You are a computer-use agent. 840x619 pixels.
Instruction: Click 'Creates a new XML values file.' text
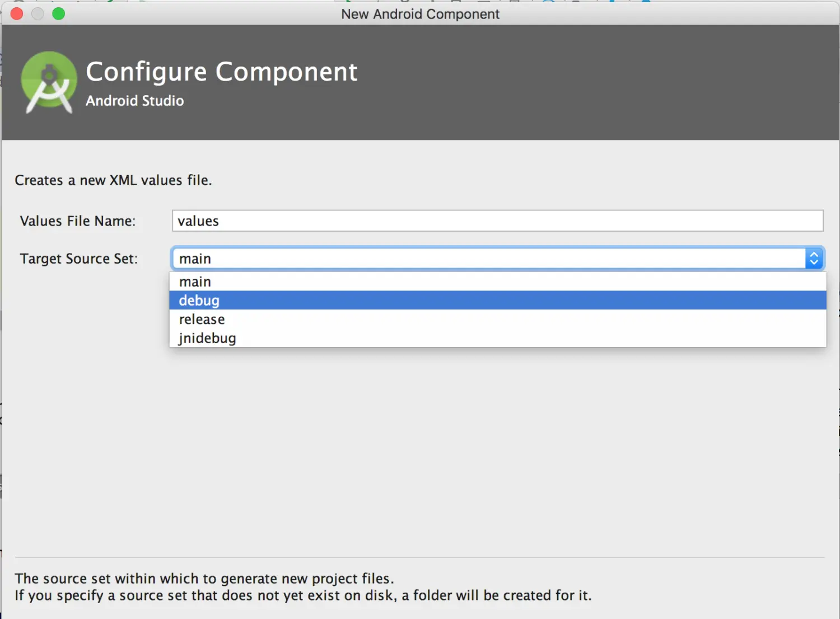113,180
